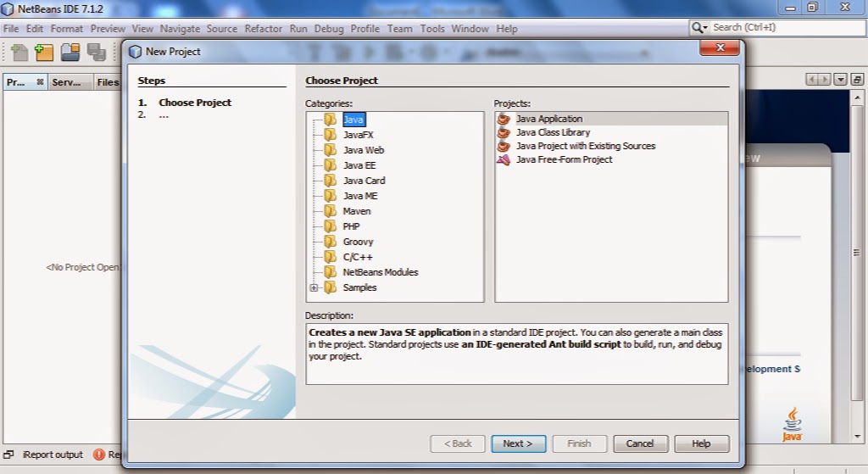This screenshot has width=868, height=474.
Task: Click the red error icon in status bar
Action: (x=99, y=454)
